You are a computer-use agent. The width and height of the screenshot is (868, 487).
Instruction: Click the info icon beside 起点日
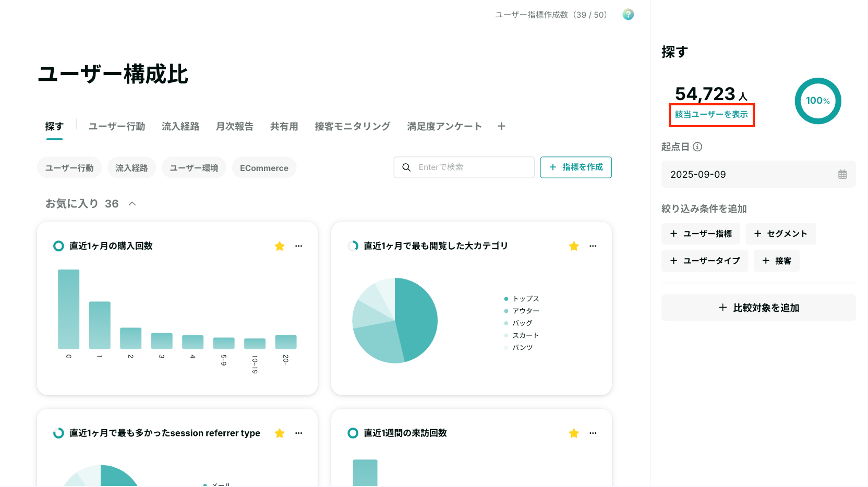tap(697, 147)
